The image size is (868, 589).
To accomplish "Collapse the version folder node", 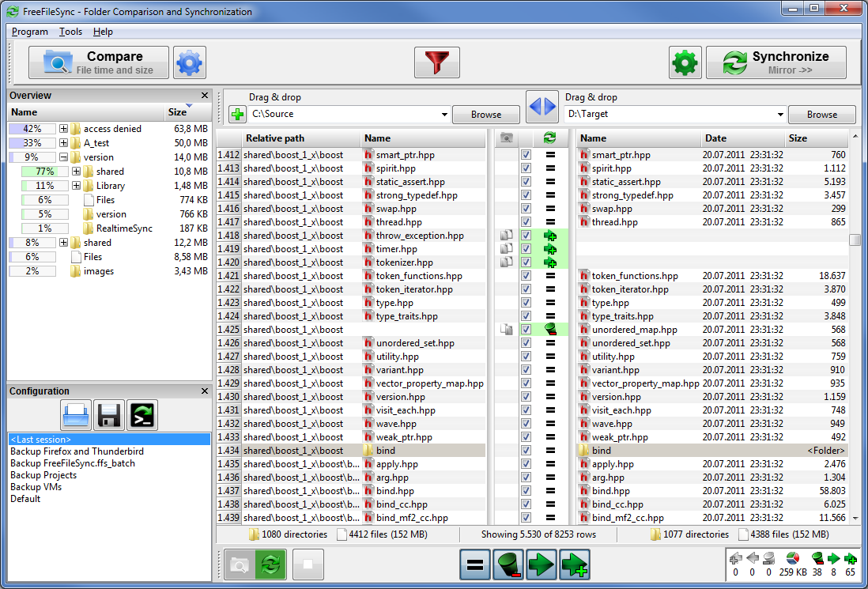I will point(64,157).
